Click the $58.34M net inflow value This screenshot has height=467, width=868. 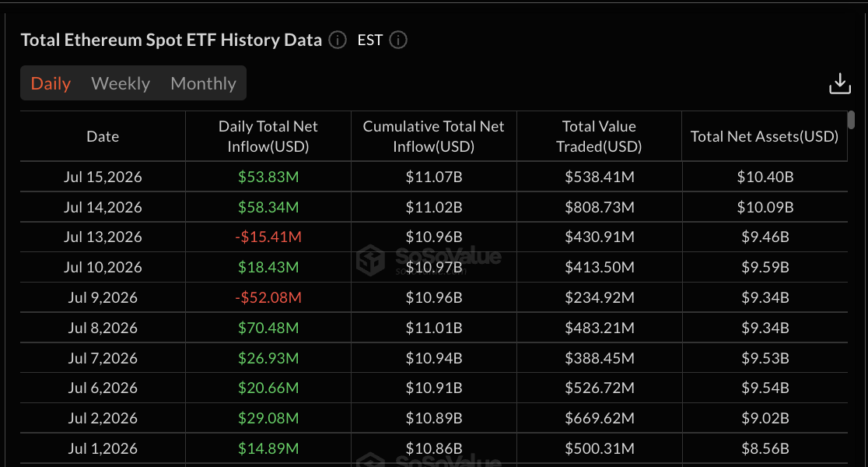tap(268, 207)
